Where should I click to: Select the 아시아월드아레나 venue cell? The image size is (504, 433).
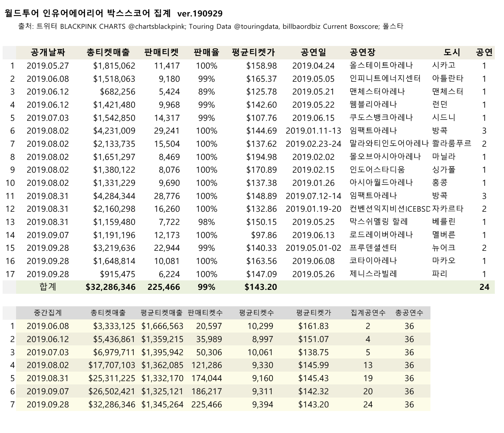coord(381,183)
